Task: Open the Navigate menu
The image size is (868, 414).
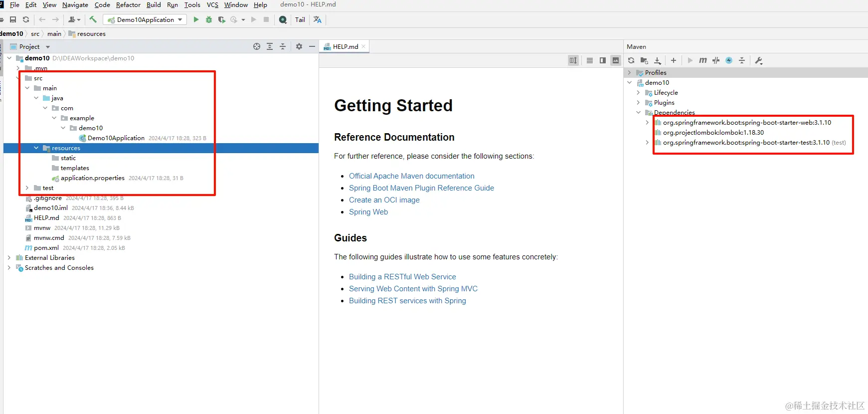Action: [x=75, y=4]
